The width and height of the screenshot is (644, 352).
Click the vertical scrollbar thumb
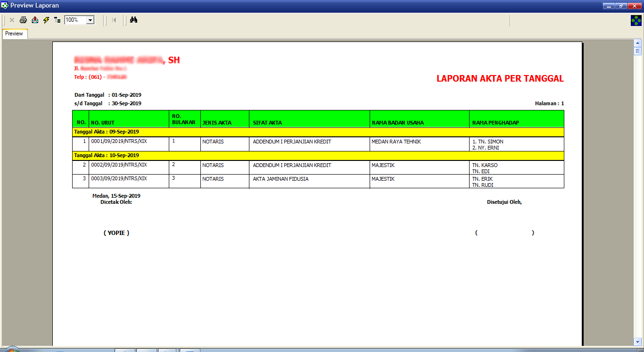[638, 51]
